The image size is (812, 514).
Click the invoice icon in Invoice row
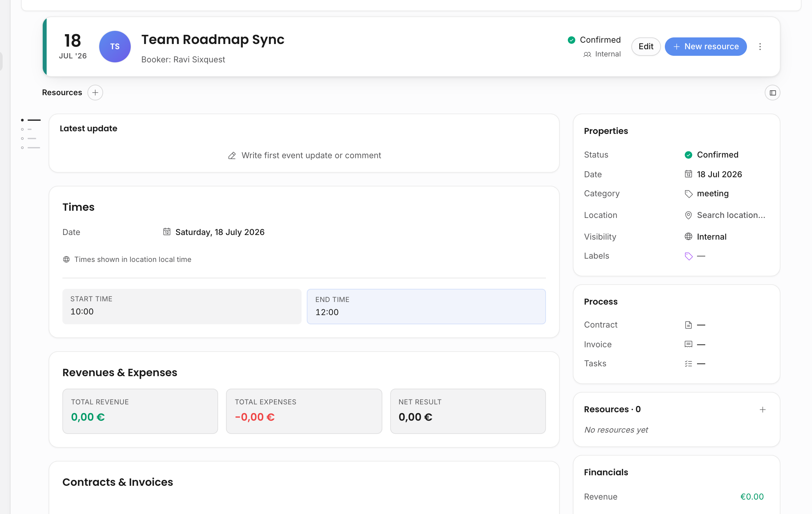[x=688, y=344]
